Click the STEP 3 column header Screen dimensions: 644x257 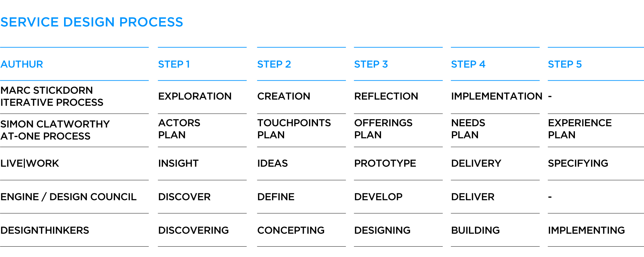pyautogui.click(x=371, y=64)
